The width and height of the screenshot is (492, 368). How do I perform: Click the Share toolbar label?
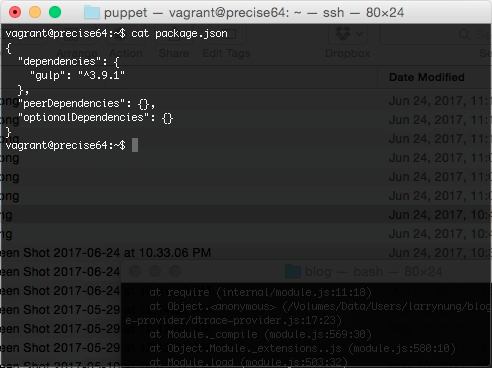pyautogui.click(x=174, y=53)
